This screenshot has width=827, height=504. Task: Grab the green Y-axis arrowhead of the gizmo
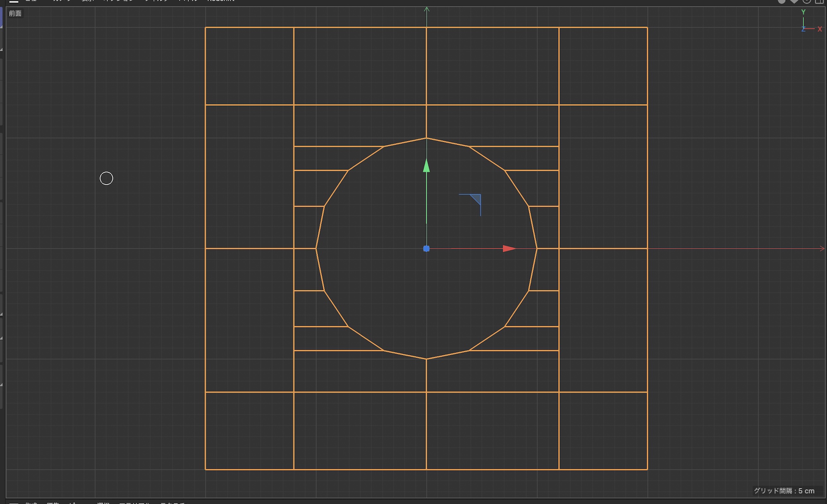click(x=426, y=166)
